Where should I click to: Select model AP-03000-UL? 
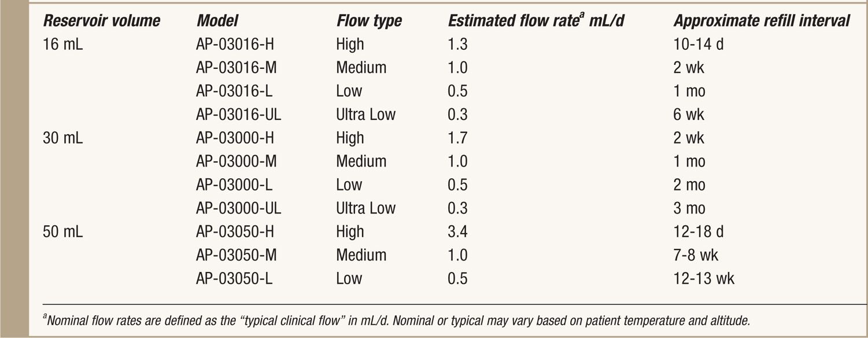coord(239,208)
